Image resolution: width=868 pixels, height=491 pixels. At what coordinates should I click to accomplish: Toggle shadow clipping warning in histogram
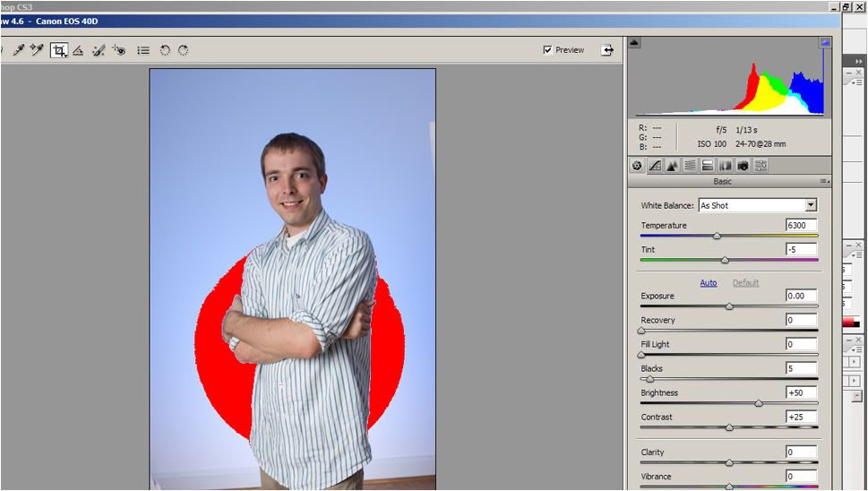pos(634,42)
